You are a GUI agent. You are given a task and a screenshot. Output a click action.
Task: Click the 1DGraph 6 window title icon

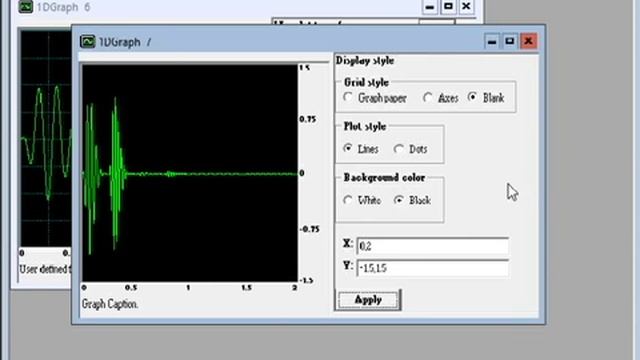point(25,7)
